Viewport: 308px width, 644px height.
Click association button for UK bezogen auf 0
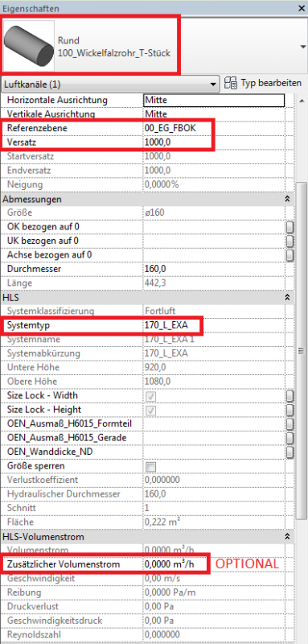pyautogui.click(x=290, y=241)
